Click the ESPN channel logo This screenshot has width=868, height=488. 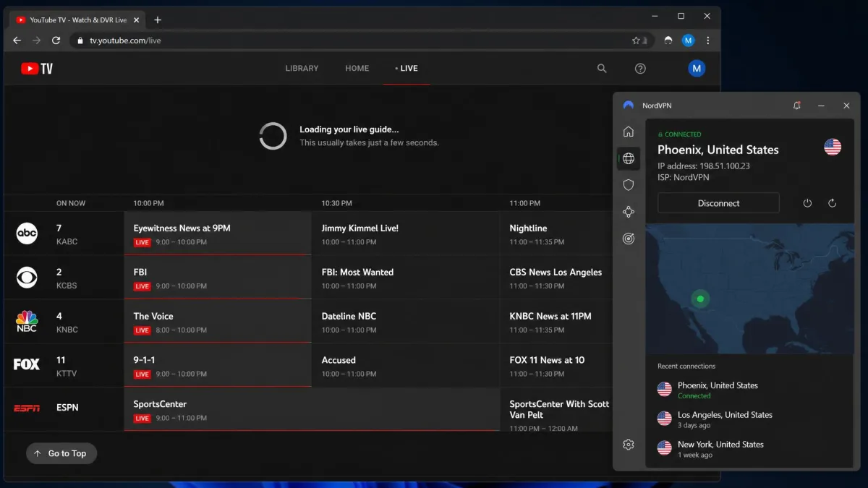[27, 408]
